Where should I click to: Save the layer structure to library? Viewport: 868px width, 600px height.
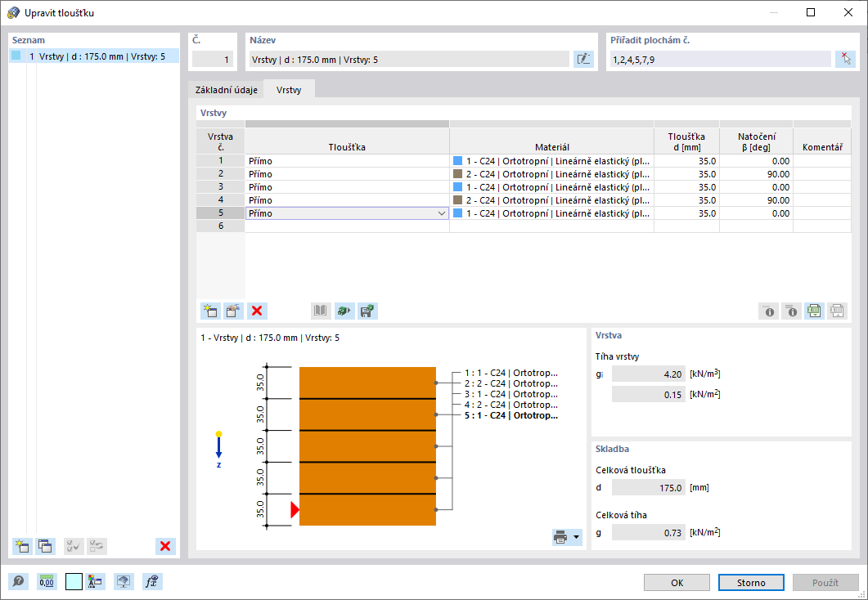pyautogui.click(x=367, y=311)
